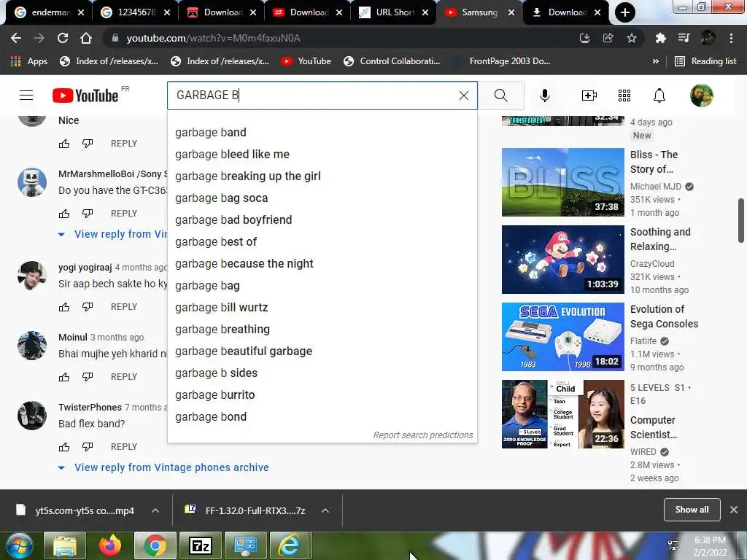Click the browser address bar URL
This screenshot has width=747, height=560.
[x=213, y=38]
